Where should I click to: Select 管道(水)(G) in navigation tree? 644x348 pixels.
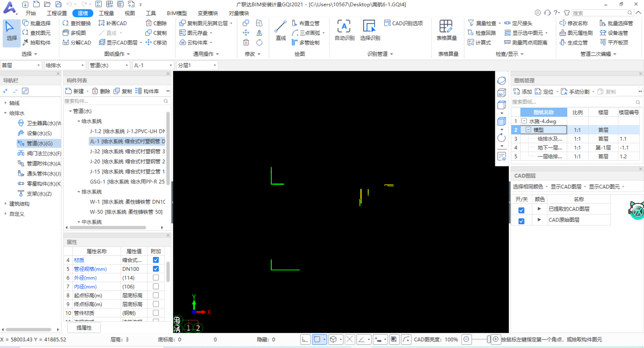(x=39, y=143)
